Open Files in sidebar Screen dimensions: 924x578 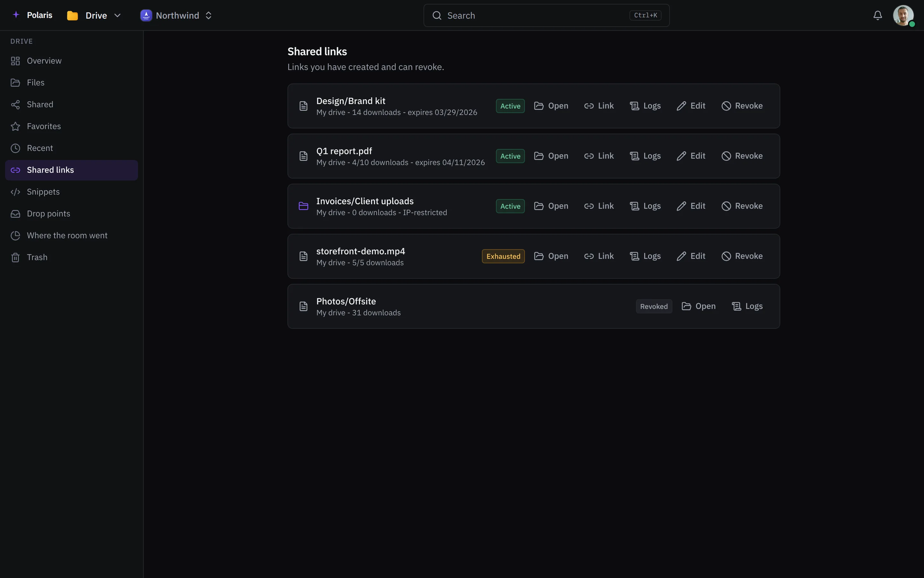pyautogui.click(x=71, y=82)
